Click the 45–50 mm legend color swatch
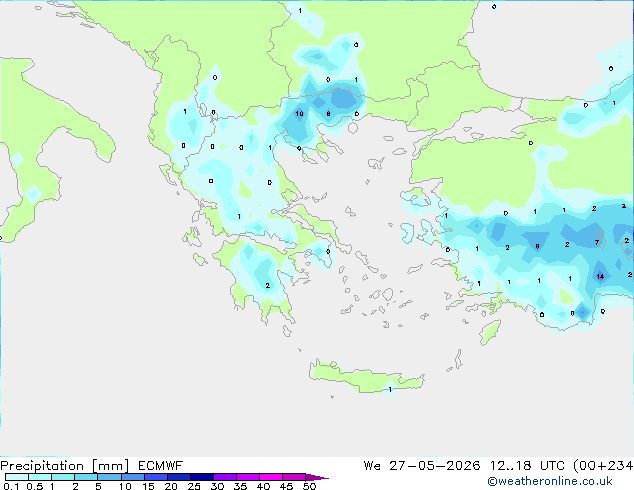The image size is (634, 490). 294,477
